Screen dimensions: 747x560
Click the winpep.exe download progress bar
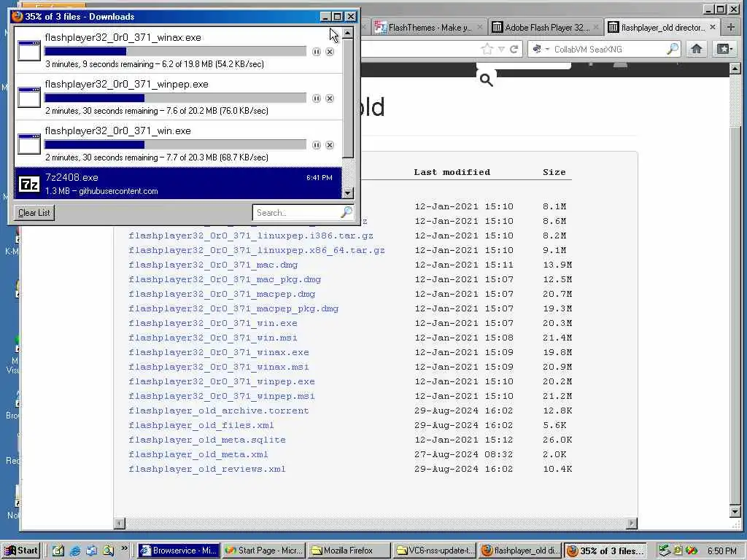coord(175,98)
